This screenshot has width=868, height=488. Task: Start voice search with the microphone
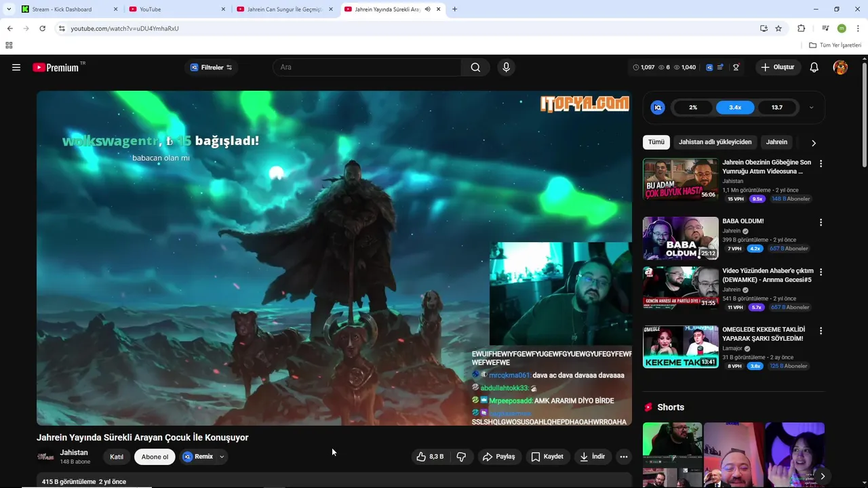pos(506,67)
